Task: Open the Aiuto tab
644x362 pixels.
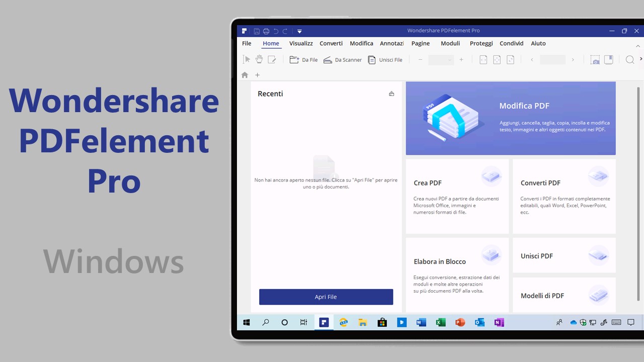Action: tap(538, 44)
